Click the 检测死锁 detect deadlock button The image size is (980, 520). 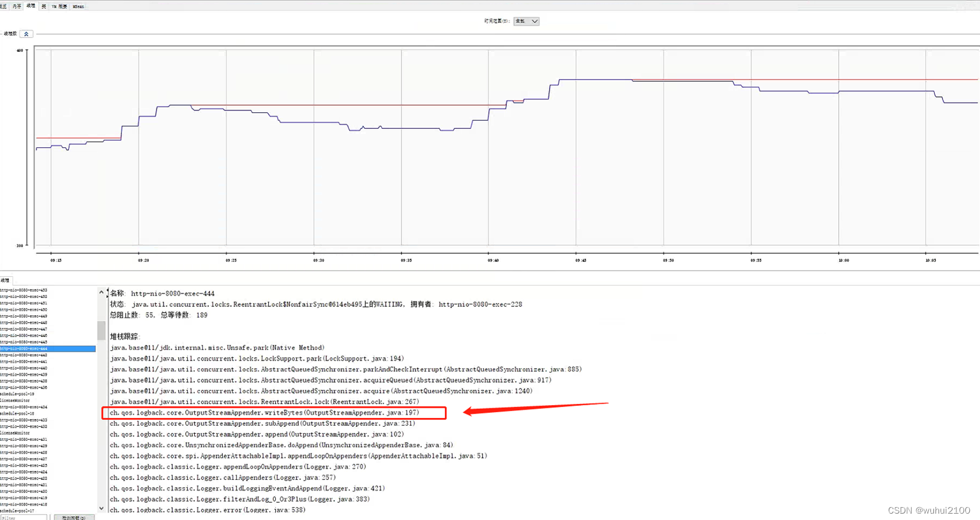[x=74, y=517]
